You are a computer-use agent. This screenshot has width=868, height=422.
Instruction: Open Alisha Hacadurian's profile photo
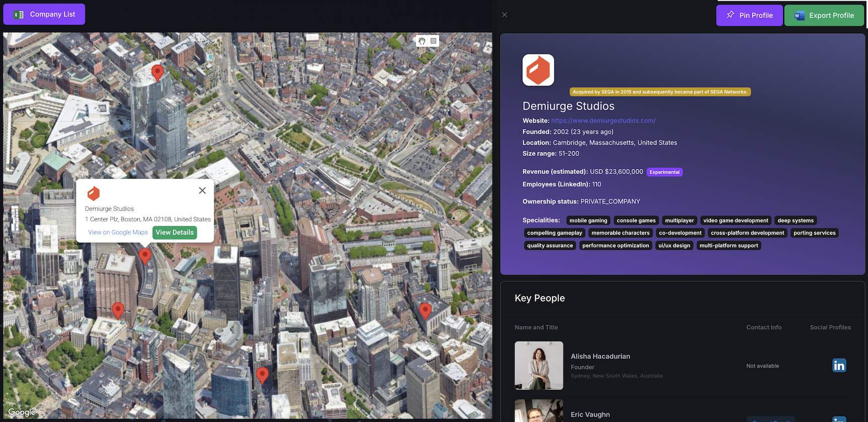[x=539, y=366]
